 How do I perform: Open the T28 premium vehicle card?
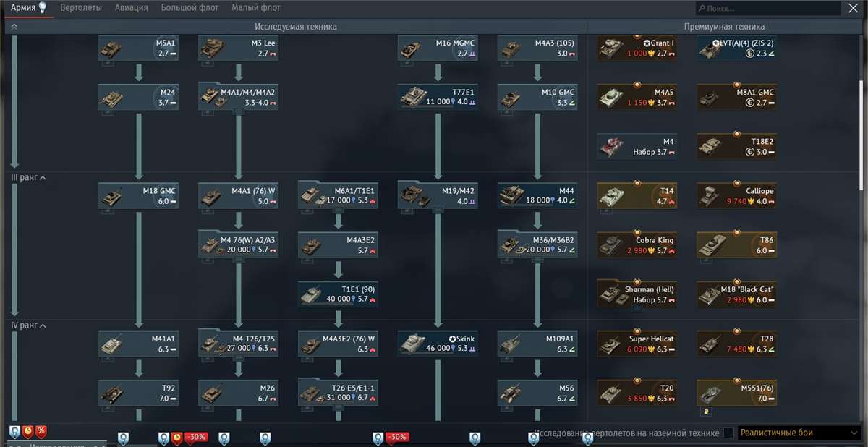[736, 343]
